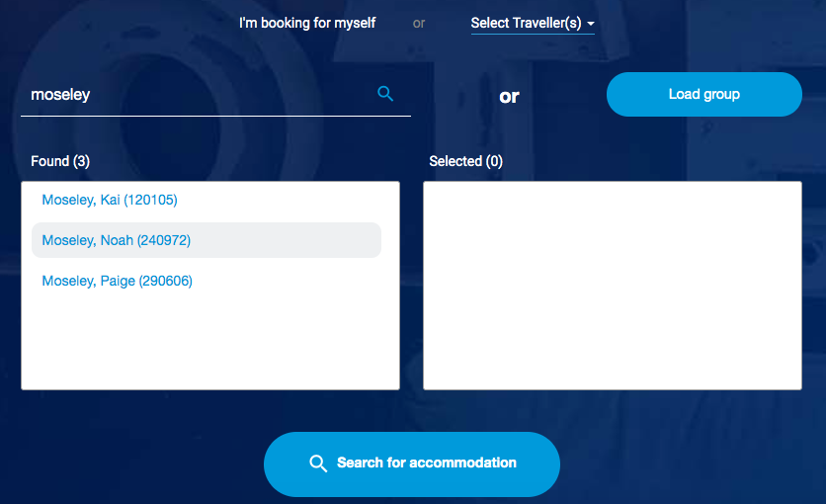
Task: Click the underline beneath the moseley search field
Action: coord(215,116)
